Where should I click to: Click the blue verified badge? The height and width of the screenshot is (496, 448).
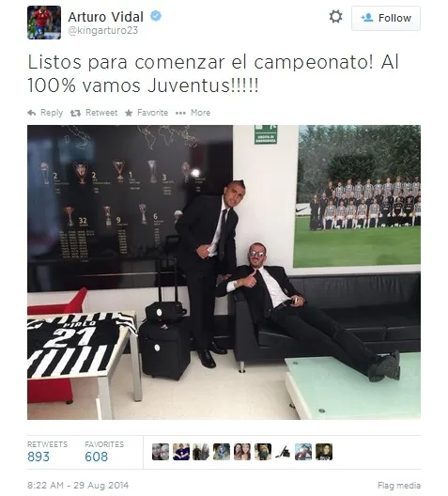tap(156, 16)
